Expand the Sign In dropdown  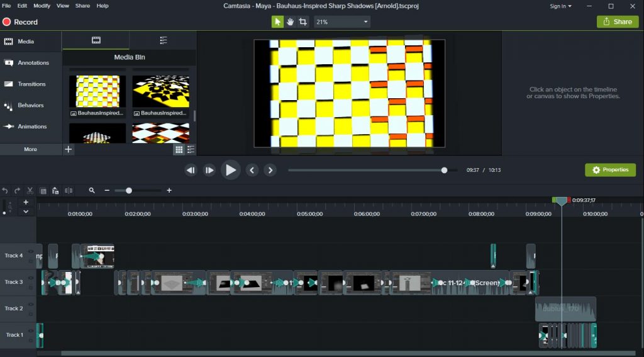click(x=560, y=6)
